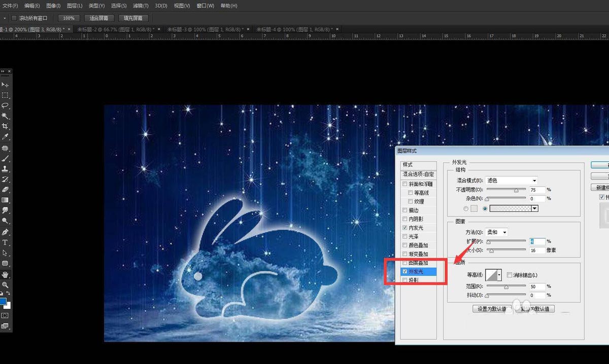Click the 不透明度 opacity slider handle
Viewport: 609px width, 364px height.
pos(516,191)
